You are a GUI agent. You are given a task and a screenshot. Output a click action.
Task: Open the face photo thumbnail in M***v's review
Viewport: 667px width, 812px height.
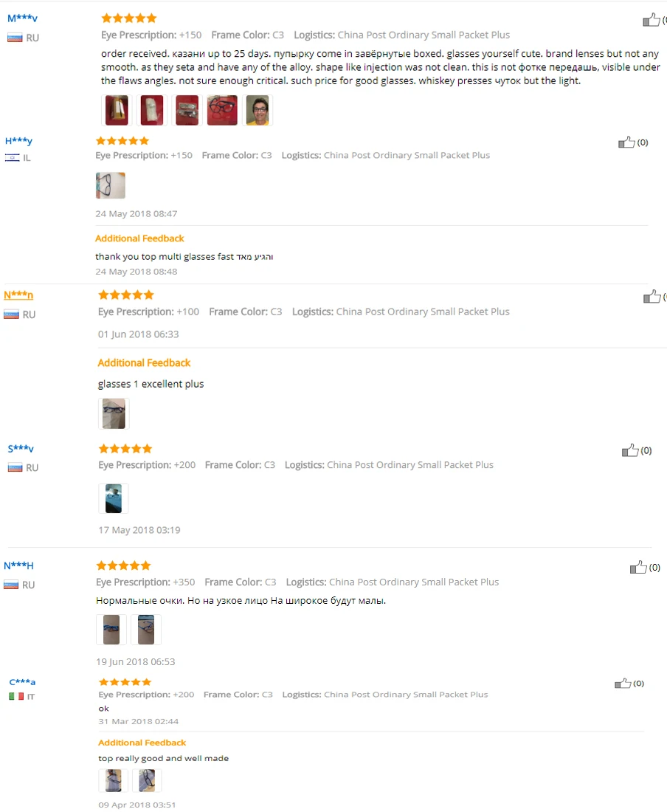point(258,110)
